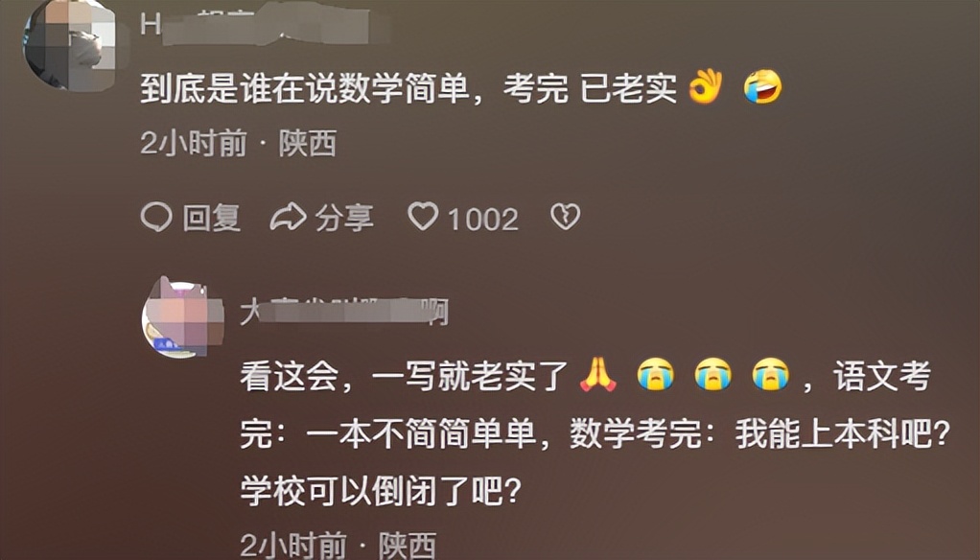The image size is (980, 560).
Task: Click the 回复 reply label
Action: tap(211, 218)
